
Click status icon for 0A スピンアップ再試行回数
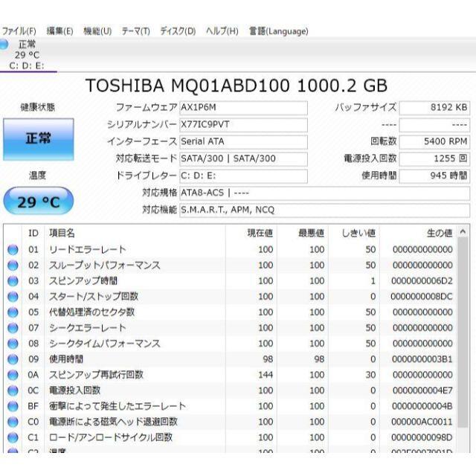pyautogui.click(x=13, y=375)
